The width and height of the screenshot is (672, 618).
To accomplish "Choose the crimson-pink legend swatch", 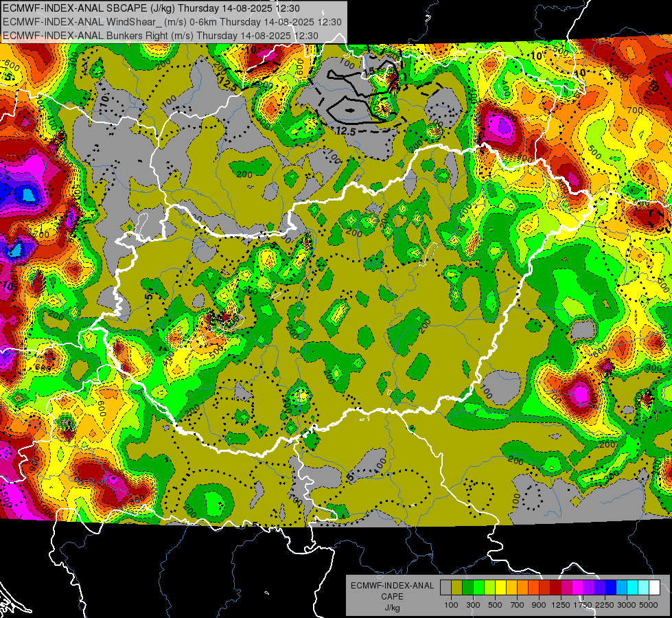I will pyautogui.click(x=566, y=588).
